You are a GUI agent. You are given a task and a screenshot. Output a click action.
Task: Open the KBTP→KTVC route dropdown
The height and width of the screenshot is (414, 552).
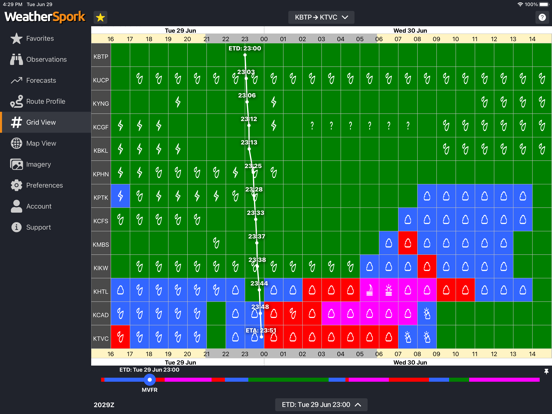(321, 17)
